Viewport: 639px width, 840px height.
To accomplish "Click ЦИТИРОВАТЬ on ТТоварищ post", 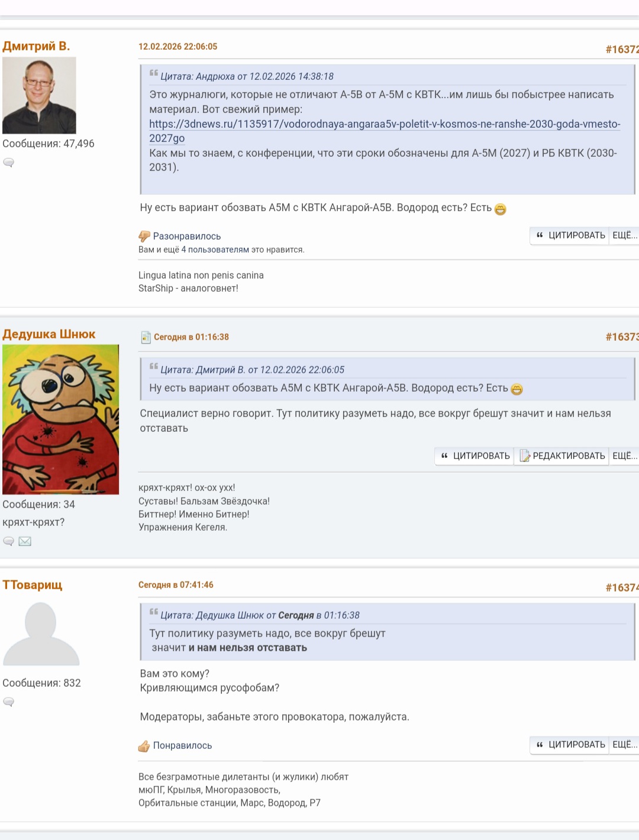I will point(570,745).
